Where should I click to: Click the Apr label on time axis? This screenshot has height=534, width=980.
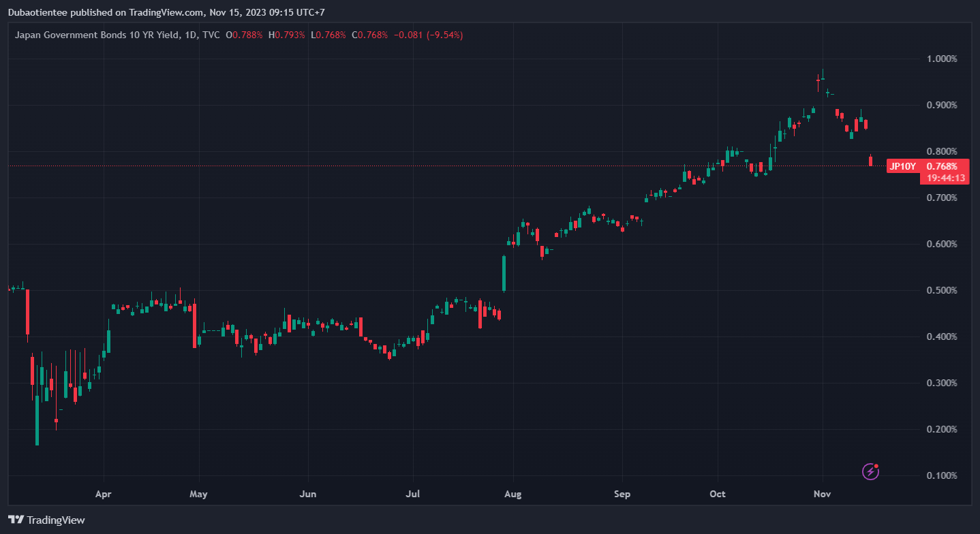point(103,493)
